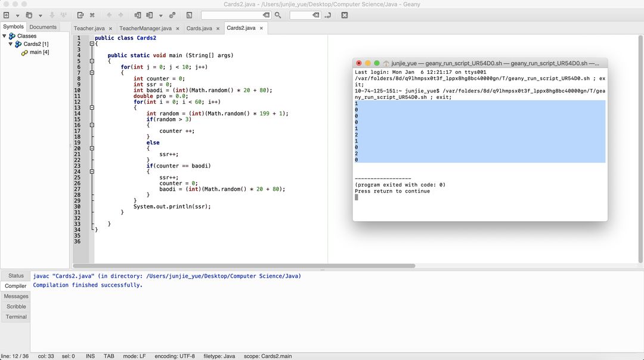Click 'double pro = 0.0;' code line

[x=161, y=96]
